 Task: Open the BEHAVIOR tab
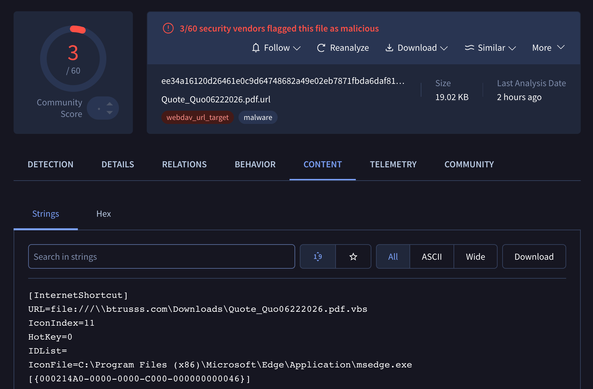pos(255,164)
